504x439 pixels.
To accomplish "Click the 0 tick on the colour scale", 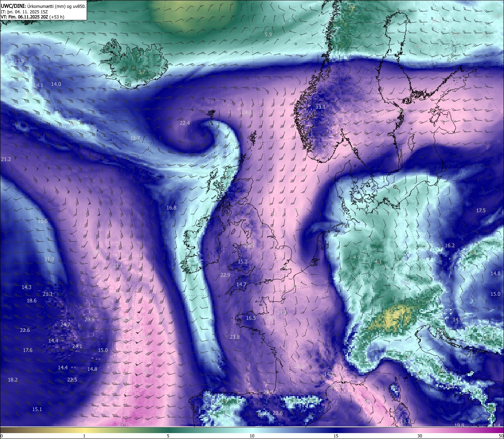I will (x=2, y=436).
